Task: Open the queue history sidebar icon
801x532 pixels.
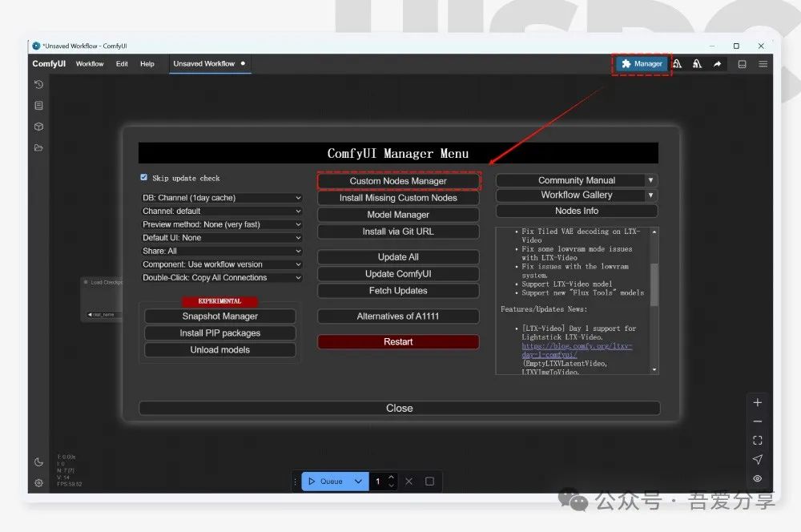Action: coord(38,84)
